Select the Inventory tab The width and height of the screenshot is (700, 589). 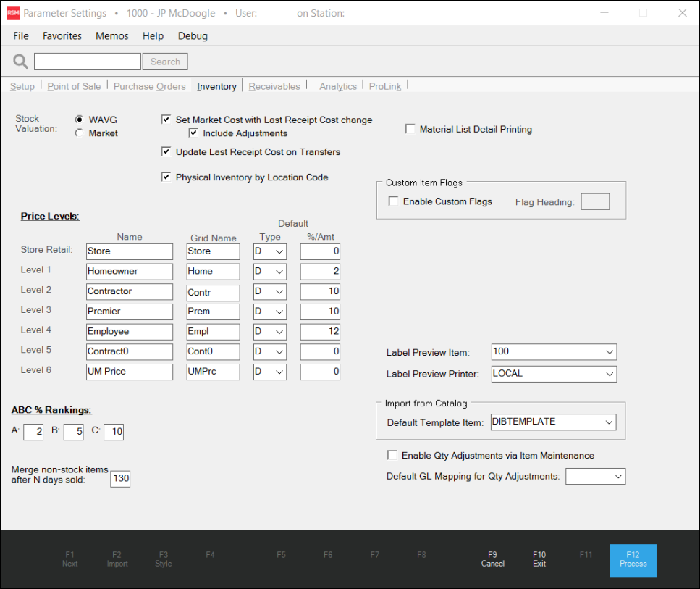216,86
